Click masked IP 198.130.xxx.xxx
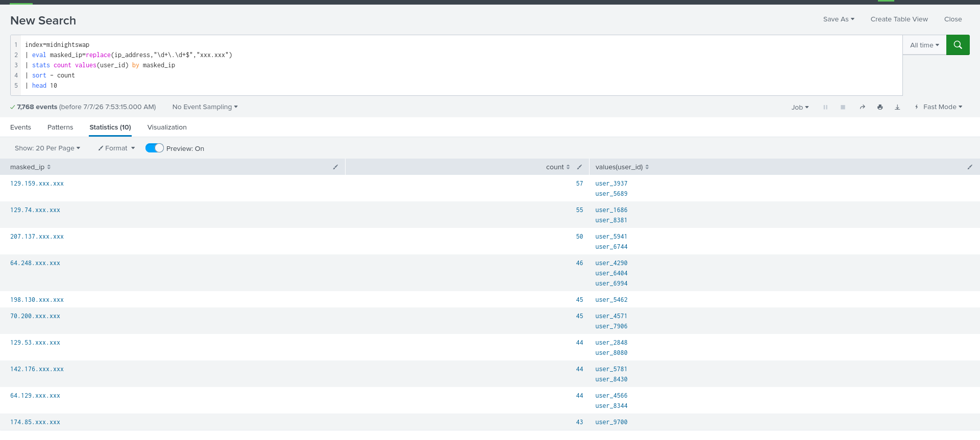This screenshot has height=440, width=980. click(37, 300)
